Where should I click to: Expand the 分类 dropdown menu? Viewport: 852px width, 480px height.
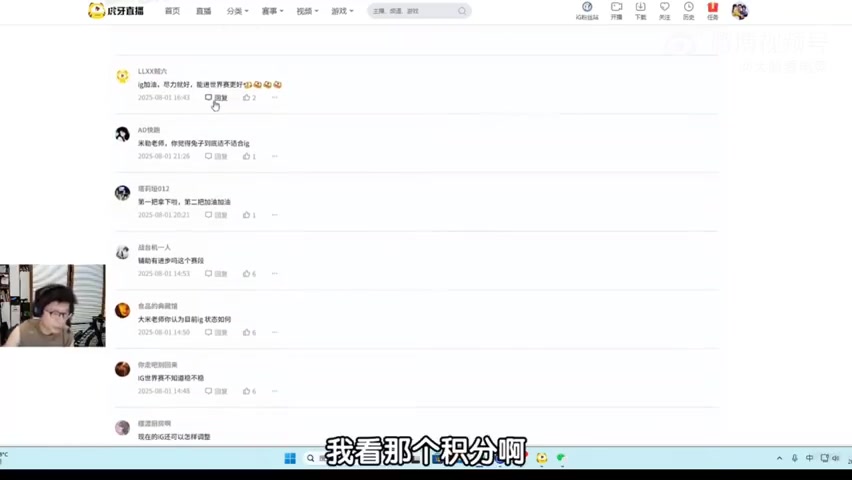tap(237, 11)
